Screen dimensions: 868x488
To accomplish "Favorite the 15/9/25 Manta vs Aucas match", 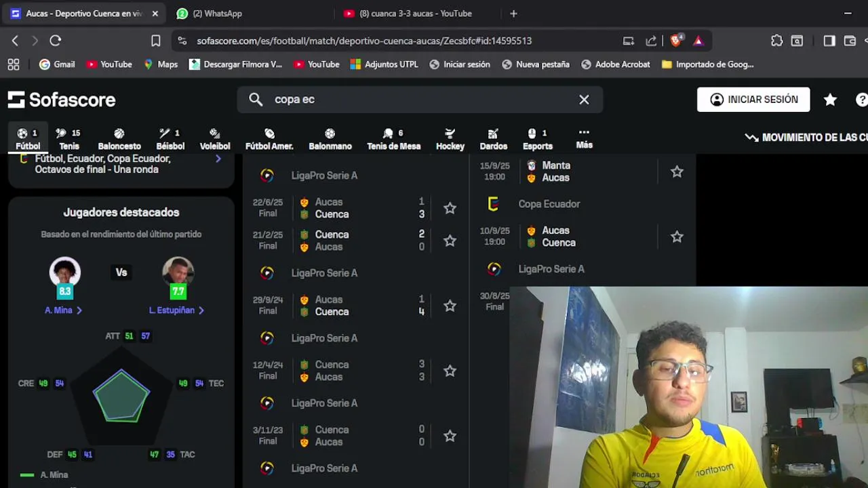I will [677, 171].
